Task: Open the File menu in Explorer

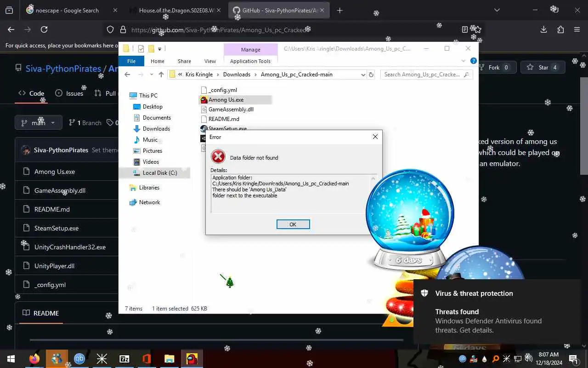Action: tap(131, 61)
